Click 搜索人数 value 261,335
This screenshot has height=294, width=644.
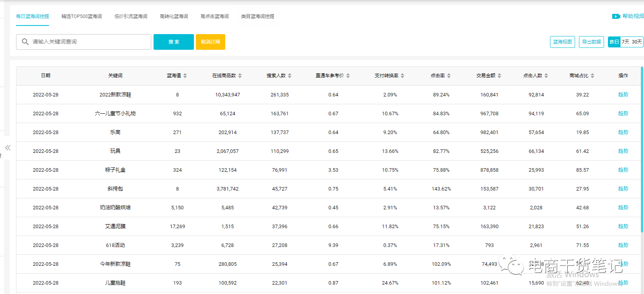click(x=280, y=95)
